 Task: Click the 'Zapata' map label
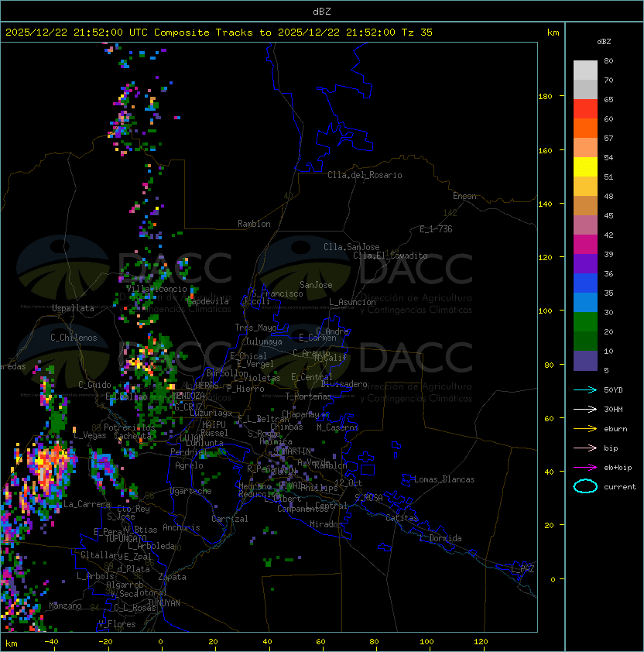172,577
